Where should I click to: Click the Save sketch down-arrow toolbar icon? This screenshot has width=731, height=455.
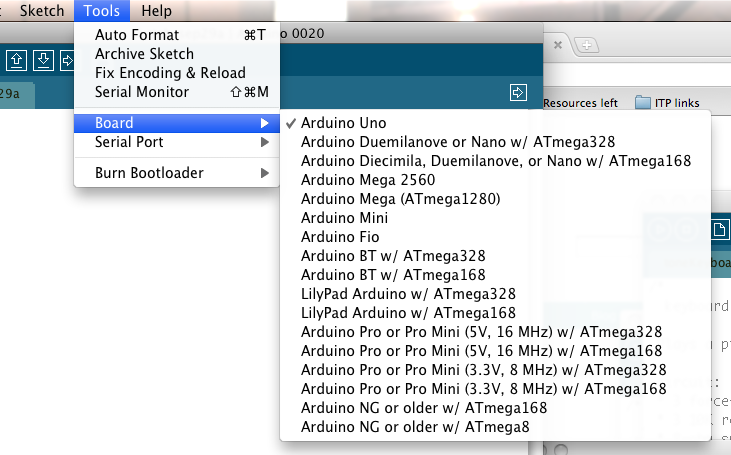(42, 60)
